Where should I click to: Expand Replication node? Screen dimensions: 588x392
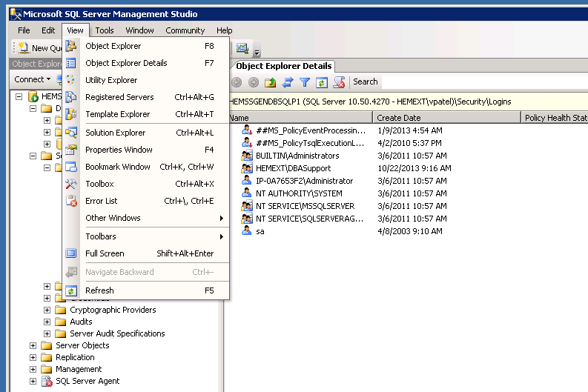(33, 357)
